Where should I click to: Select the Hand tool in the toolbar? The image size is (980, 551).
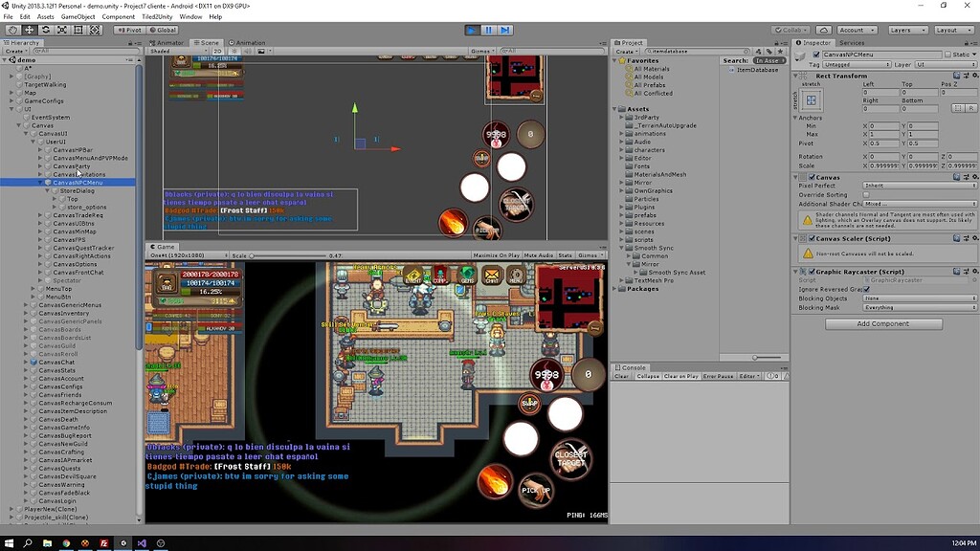(11, 30)
